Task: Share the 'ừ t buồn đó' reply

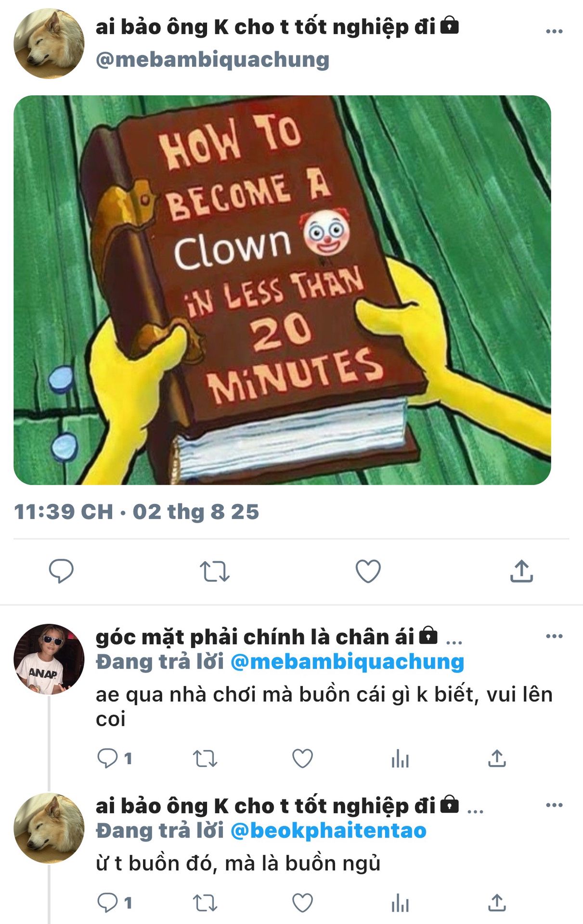Action: (x=497, y=903)
